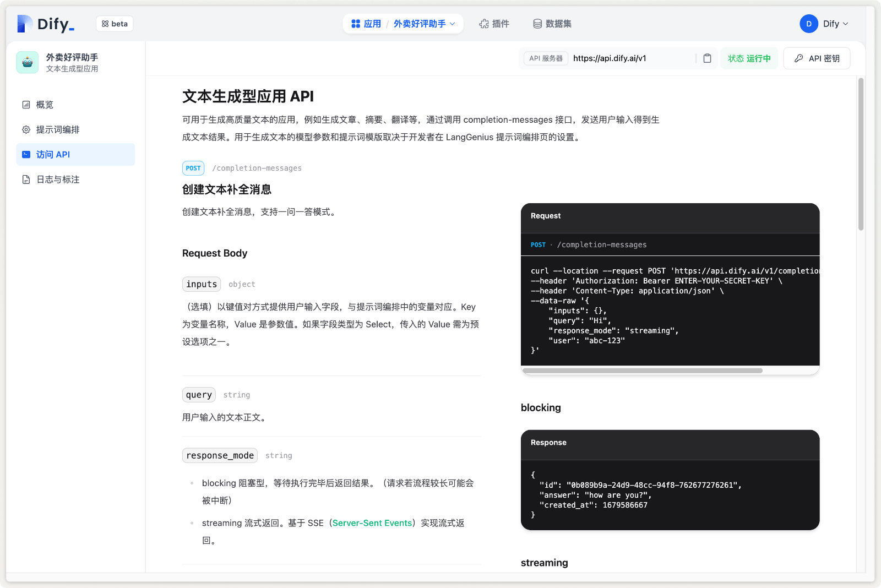
Task: Click the apps grid icon
Action: (x=356, y=24)
